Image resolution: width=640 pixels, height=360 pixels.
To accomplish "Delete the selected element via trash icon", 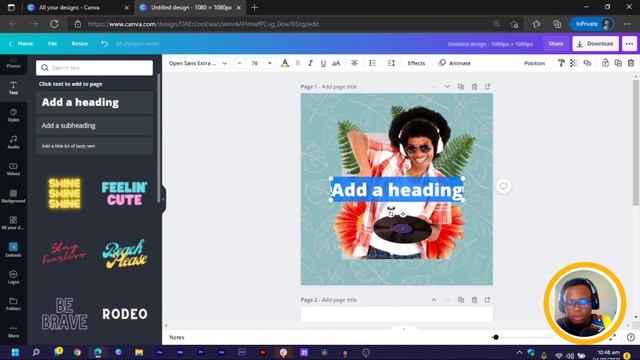I will [x=631, y=63].
